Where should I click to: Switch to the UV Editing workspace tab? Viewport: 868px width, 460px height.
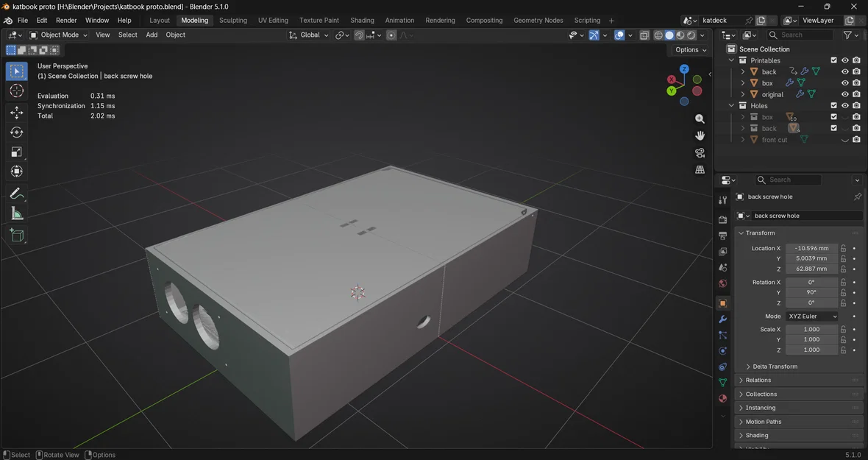(x=273, y=21)
